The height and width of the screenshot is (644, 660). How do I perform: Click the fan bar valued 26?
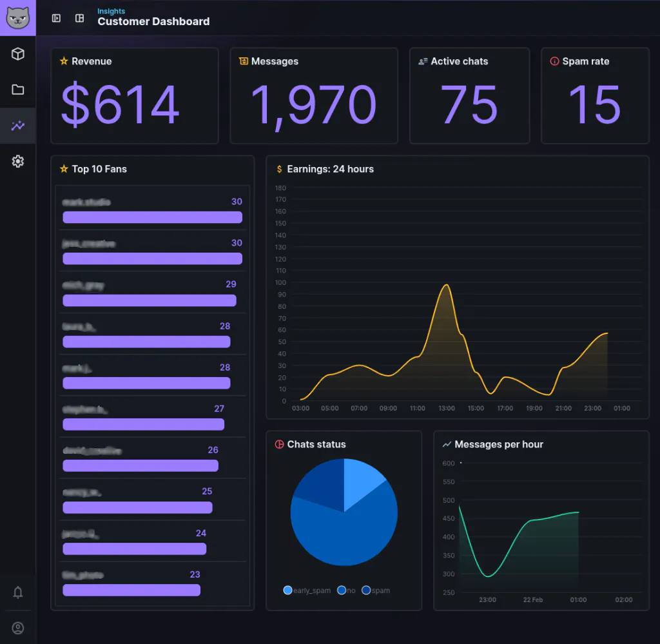point(141,465)
